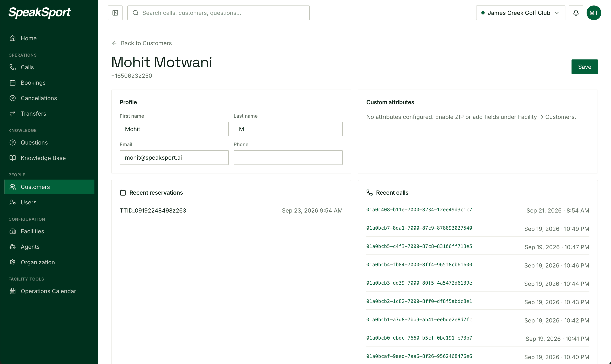
Task: Open the MT user avatar menu
Action: coord(593,13)
